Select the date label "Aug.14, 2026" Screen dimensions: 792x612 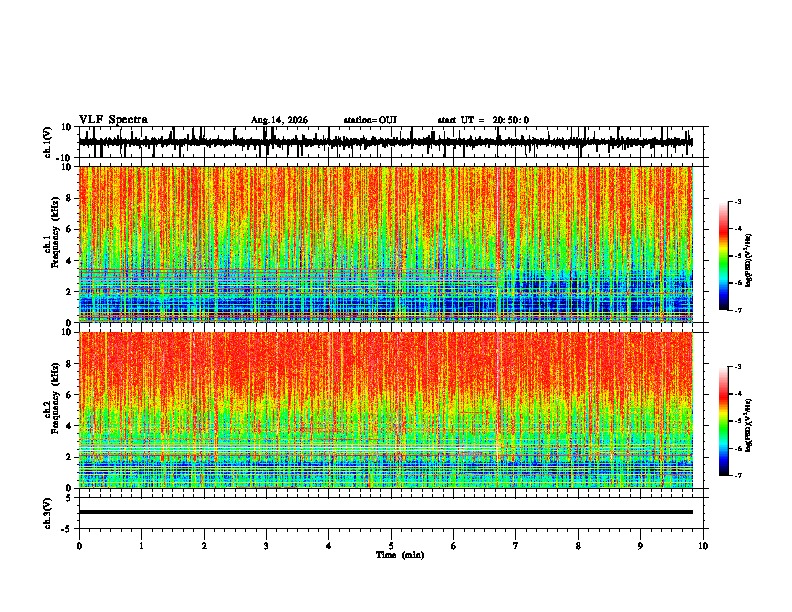pos(279,120)
